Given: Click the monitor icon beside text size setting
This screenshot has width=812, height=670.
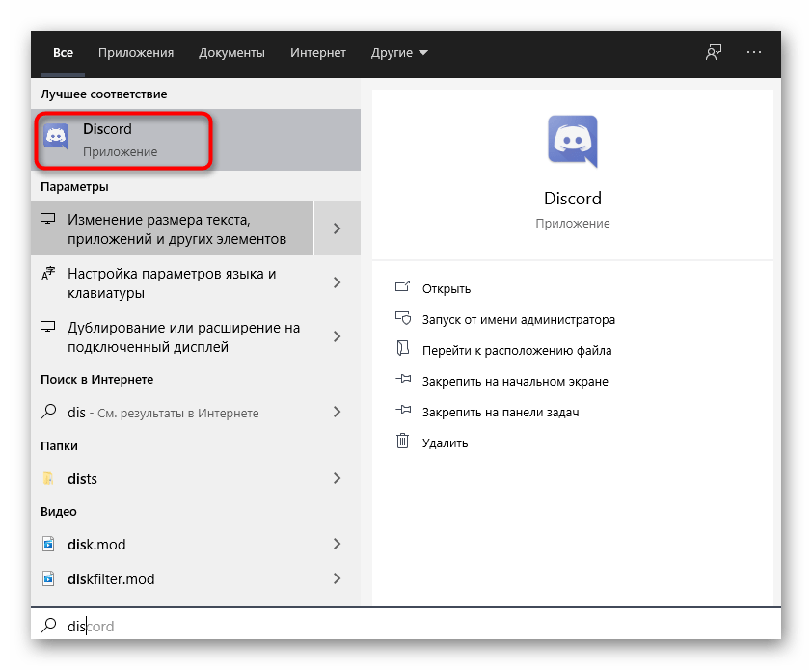Looking at the screenshot, I should point(48,219).
